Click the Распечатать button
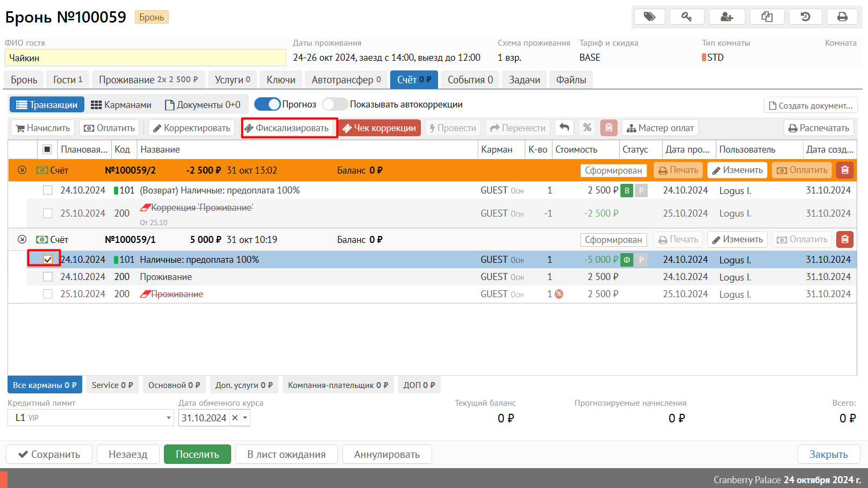 click(819, 128)
